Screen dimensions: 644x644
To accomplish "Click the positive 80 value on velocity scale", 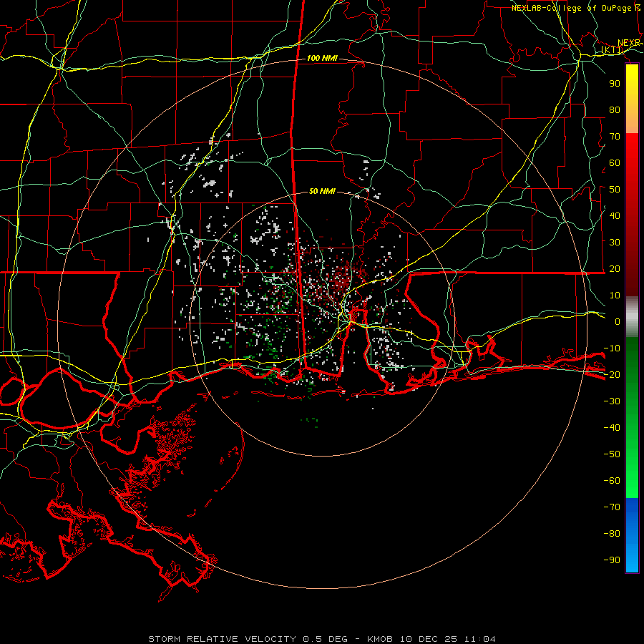I will (615, 110).
